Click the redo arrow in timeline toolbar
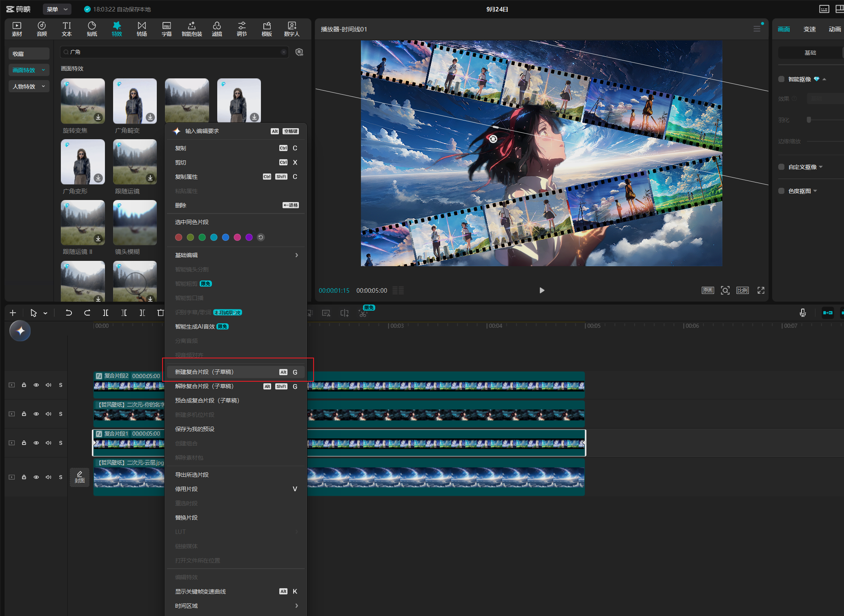The height and width of the screenshot is (616, 844). [x=87, y=313]
